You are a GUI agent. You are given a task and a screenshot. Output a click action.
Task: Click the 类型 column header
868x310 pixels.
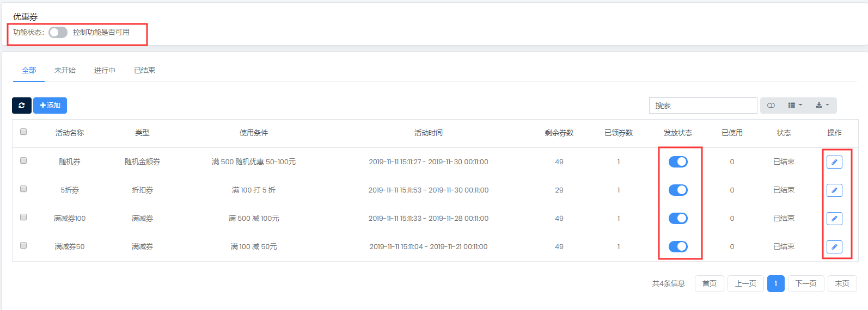coord(142,133)
